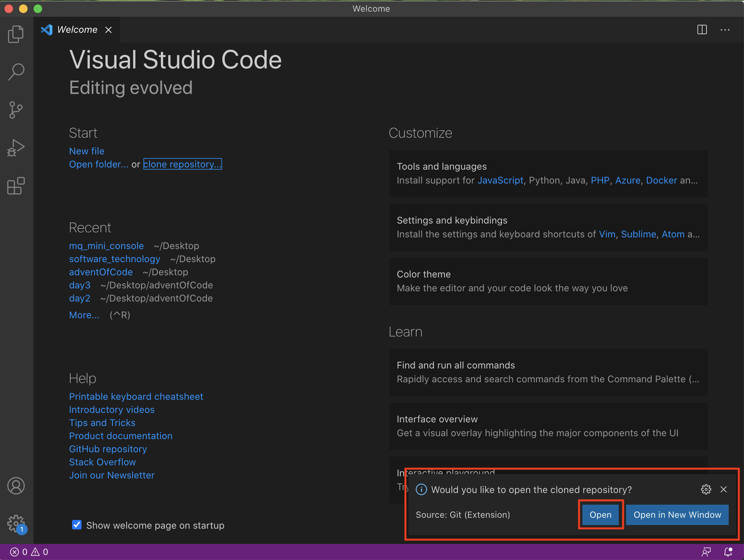The width and height of the screenshot is (744, 560).
Task: Open the editor More Actions menu
Action: [x=725, y=30]
